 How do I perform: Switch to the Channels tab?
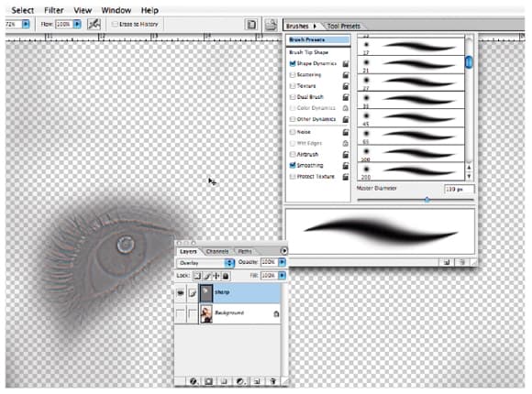pos(217,252)
